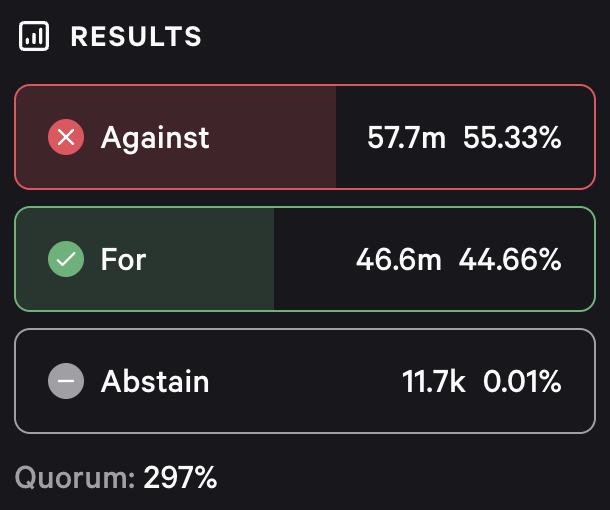The height and width of the screenshot is (510, 610).
Task: Click the Abstain option label
Action: [155, 381]
